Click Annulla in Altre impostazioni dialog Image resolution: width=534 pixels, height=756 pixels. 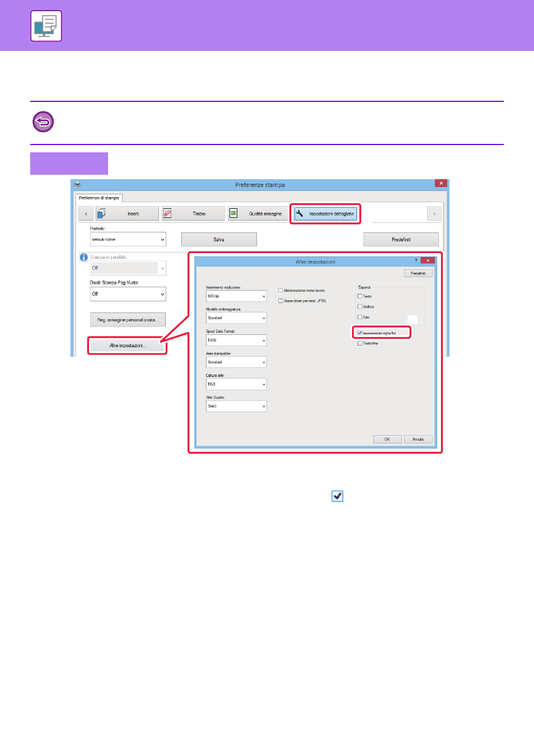click(418, 439)
